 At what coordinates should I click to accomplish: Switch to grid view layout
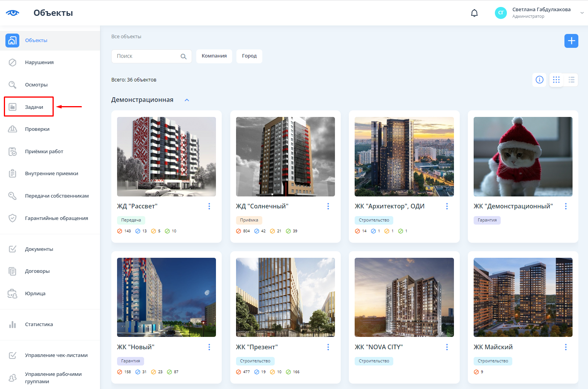point(556,80)
